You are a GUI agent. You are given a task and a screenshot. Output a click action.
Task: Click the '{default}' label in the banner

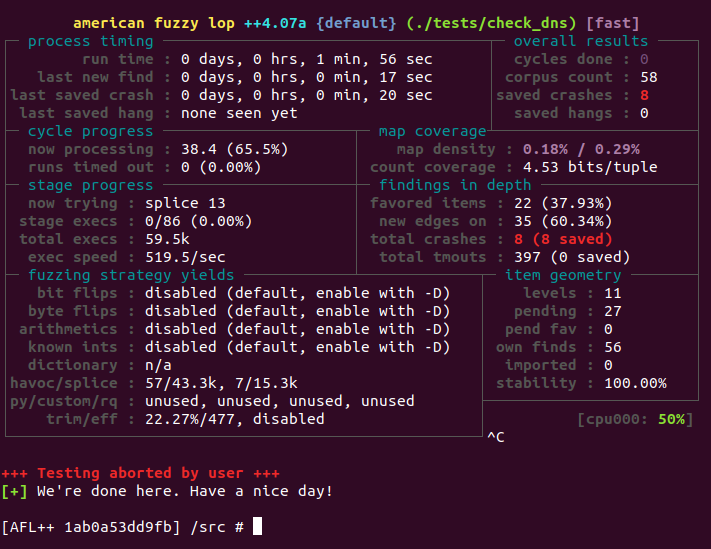click(356, 23)
